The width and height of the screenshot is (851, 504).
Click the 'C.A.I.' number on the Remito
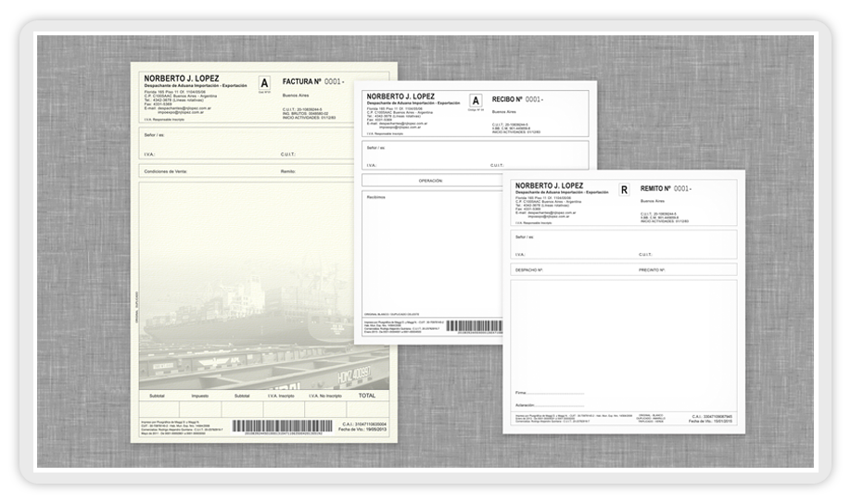pyautogui.click(x=712, y=417)
